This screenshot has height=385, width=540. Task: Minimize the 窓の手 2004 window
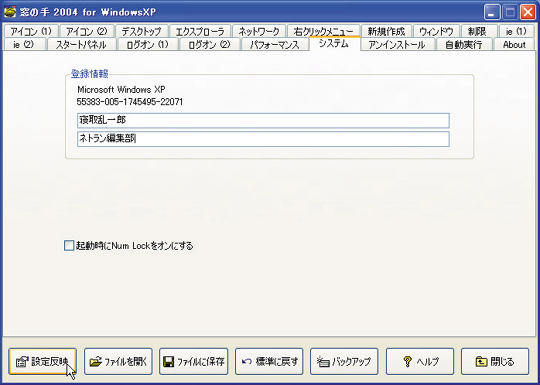pos(492,12)
